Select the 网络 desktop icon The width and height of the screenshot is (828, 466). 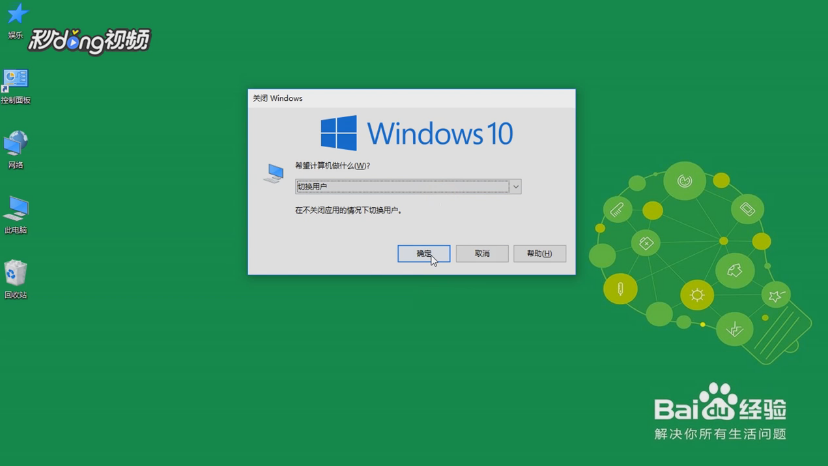tap(16, 150)
